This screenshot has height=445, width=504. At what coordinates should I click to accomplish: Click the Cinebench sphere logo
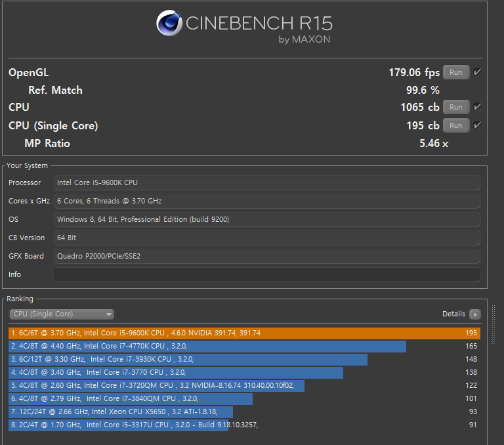point(169,23)
